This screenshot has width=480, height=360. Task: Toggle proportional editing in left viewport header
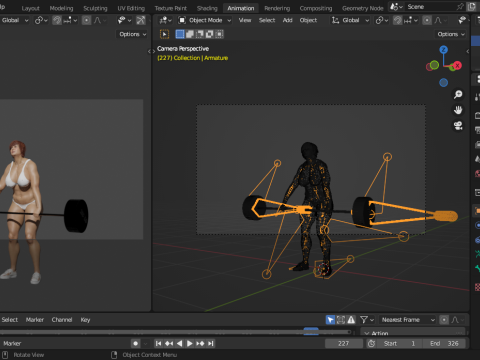click(86, 20)
